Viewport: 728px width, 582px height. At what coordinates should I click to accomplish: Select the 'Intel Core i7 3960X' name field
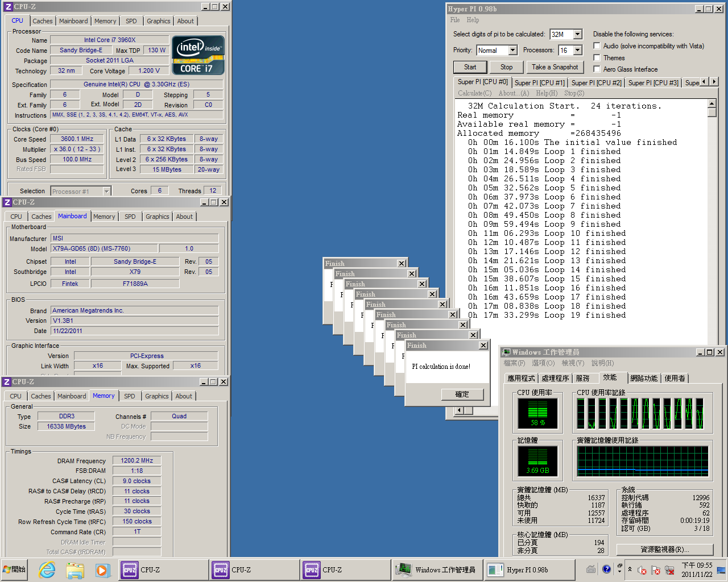coord(109,40)
